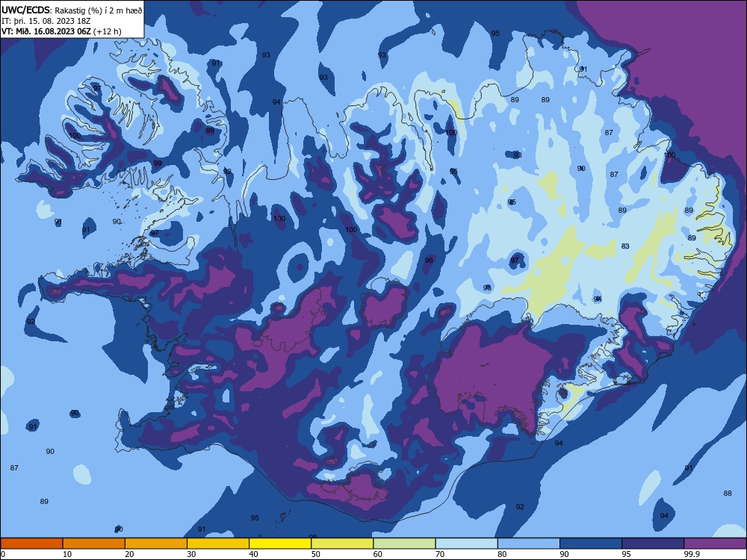Click the pale blue 70–80 legend swatch

point(466,544)
